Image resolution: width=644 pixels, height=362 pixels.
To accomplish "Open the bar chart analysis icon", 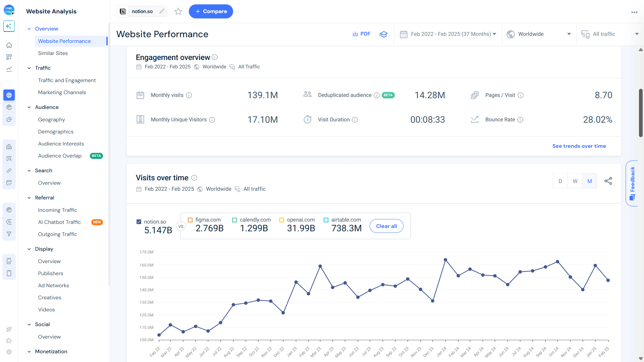I will tap(9, 147).
